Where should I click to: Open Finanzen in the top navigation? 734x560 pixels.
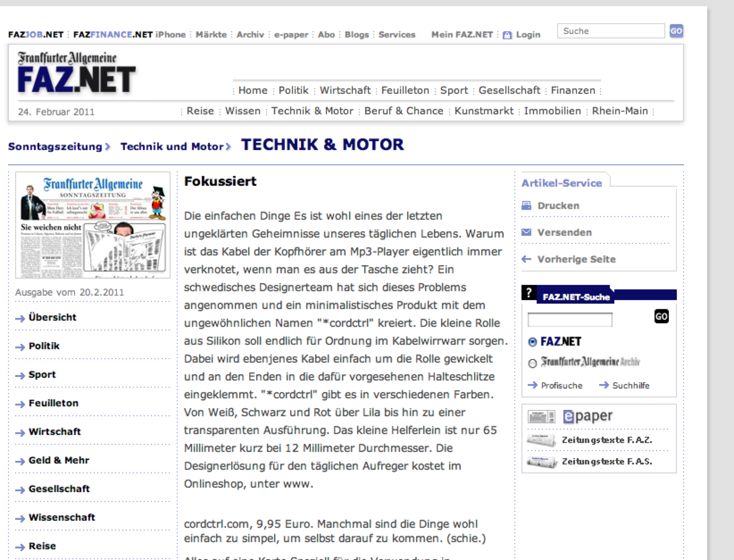(x=573, y=90)
